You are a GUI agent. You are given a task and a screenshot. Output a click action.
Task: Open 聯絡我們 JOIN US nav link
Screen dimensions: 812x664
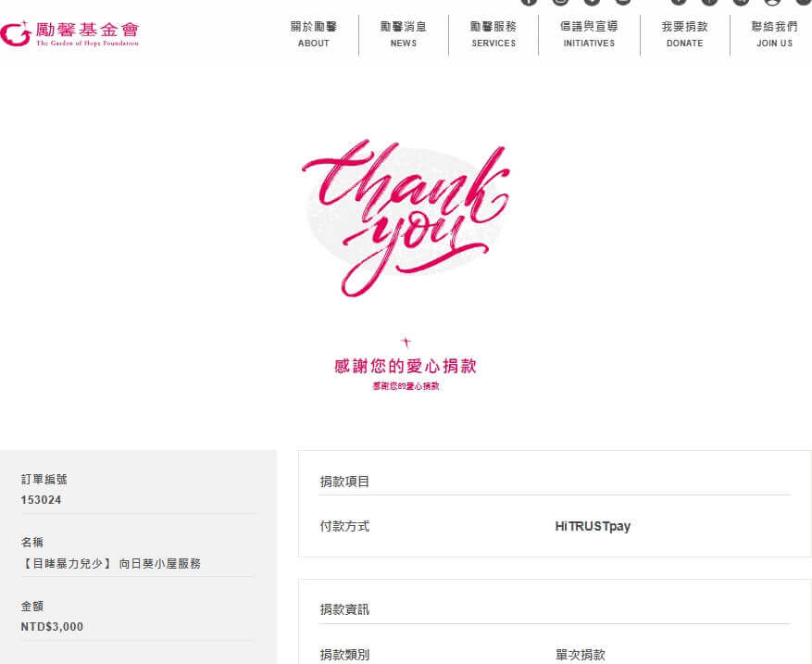pos(774,34)
